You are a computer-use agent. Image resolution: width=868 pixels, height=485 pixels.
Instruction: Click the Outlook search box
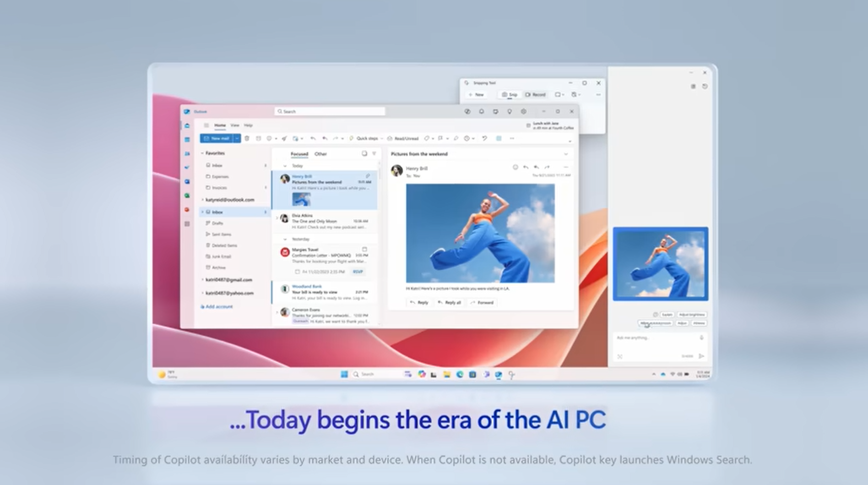(x=330, y=111)
